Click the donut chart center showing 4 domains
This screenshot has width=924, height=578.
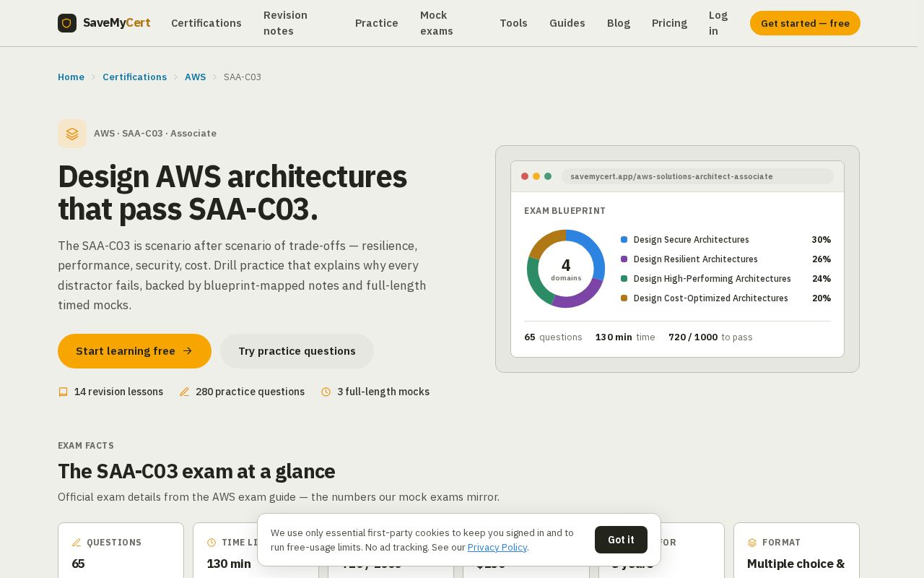(566, 269)
